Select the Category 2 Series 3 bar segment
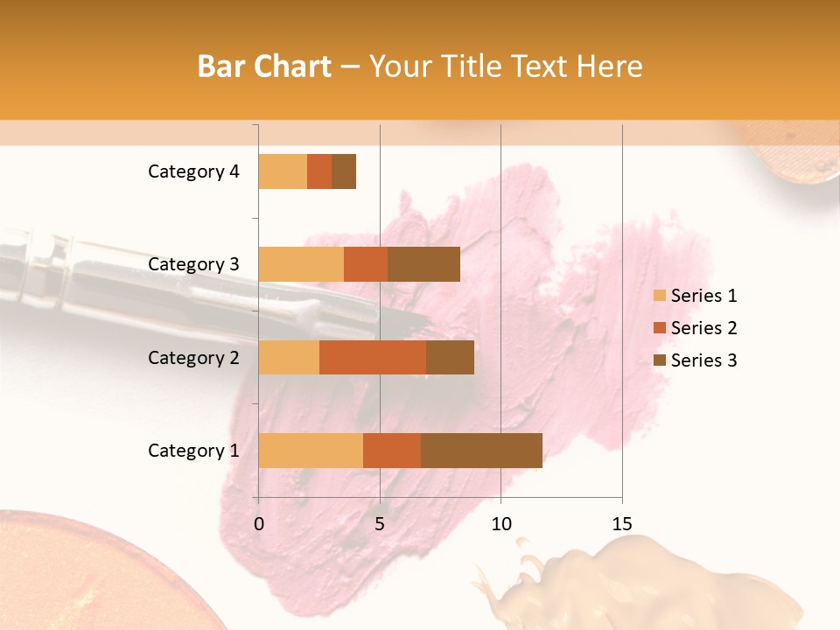Image resolution: width=840 pixels, height=630 pixels. [x=450, y=358]
